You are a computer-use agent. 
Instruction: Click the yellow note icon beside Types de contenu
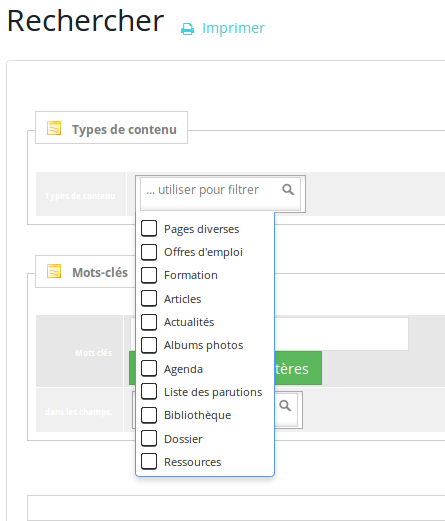coord(54,128)
